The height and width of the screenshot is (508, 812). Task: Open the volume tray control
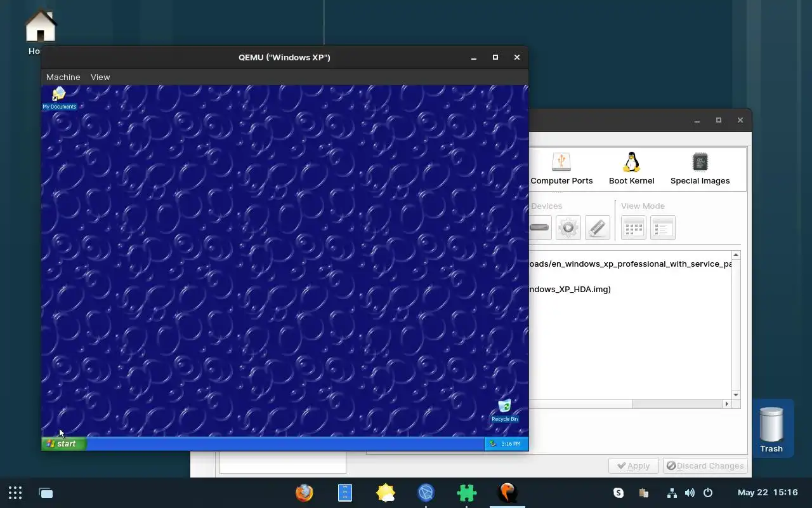tap(690, 493)
